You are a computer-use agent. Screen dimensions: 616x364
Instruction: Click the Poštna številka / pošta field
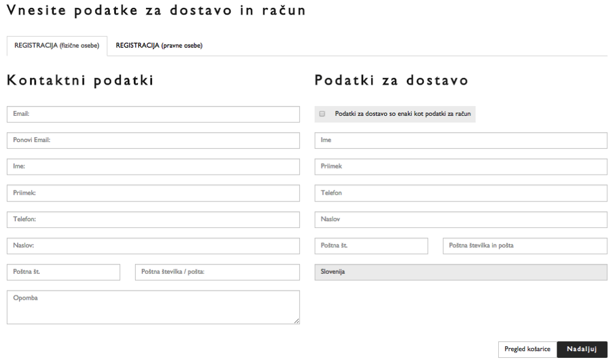pos(217,272)
